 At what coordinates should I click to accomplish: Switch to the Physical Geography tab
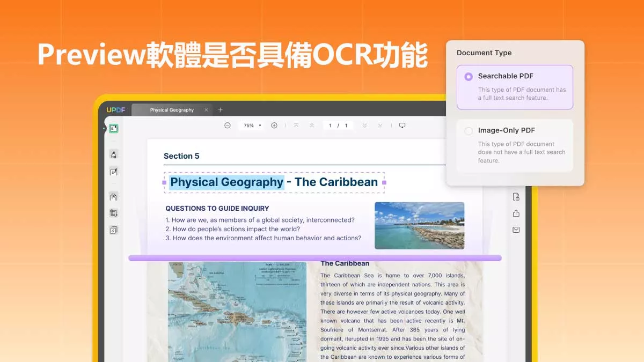tap(172, 109)
